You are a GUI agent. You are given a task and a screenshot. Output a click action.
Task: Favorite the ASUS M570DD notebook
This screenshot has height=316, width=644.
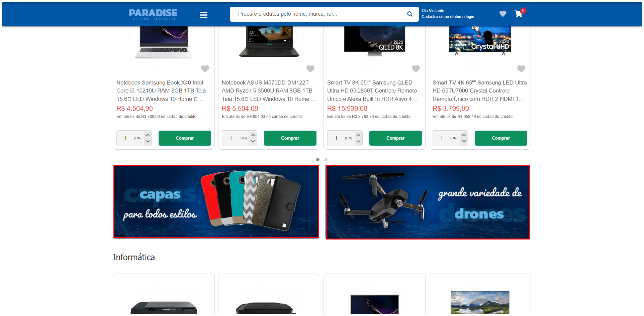point(310,68)
